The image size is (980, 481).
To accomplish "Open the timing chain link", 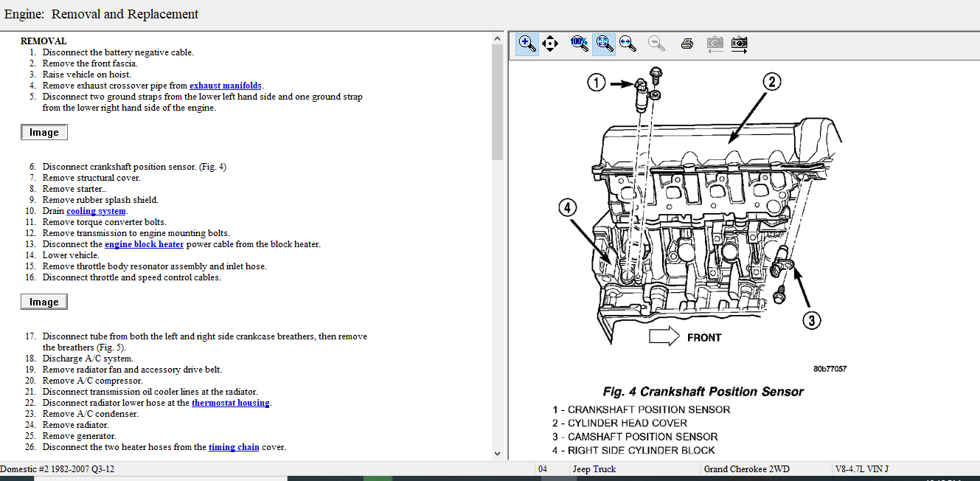I will pyautogui.click(x=234, y=447).
